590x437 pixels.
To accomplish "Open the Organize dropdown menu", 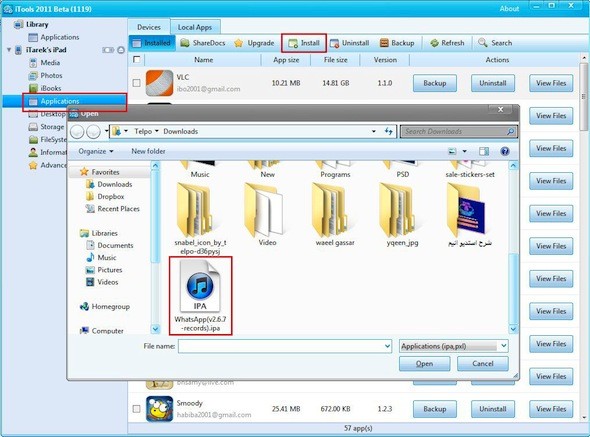I will [x=96, y=151].
